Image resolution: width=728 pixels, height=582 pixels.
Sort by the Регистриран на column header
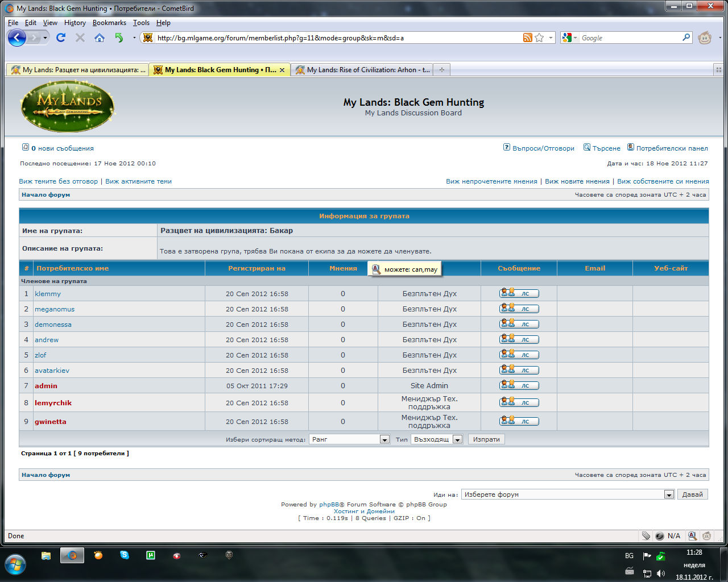pos(257,268)
